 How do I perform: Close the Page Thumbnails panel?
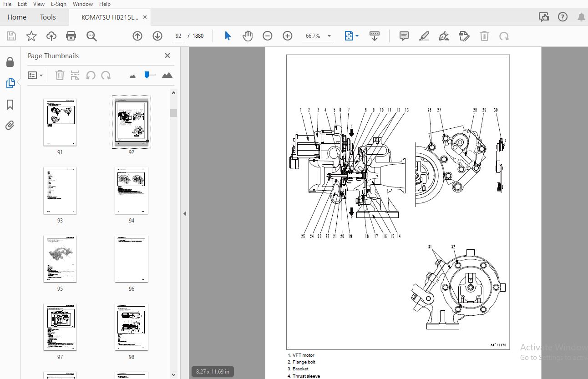point(167,56)
